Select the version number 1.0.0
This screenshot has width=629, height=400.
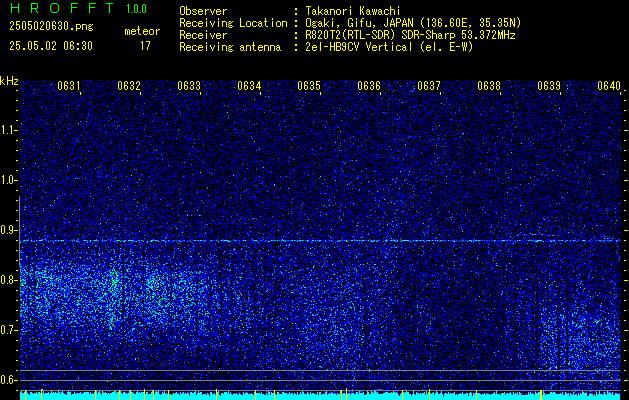click(x=136, y=9)
